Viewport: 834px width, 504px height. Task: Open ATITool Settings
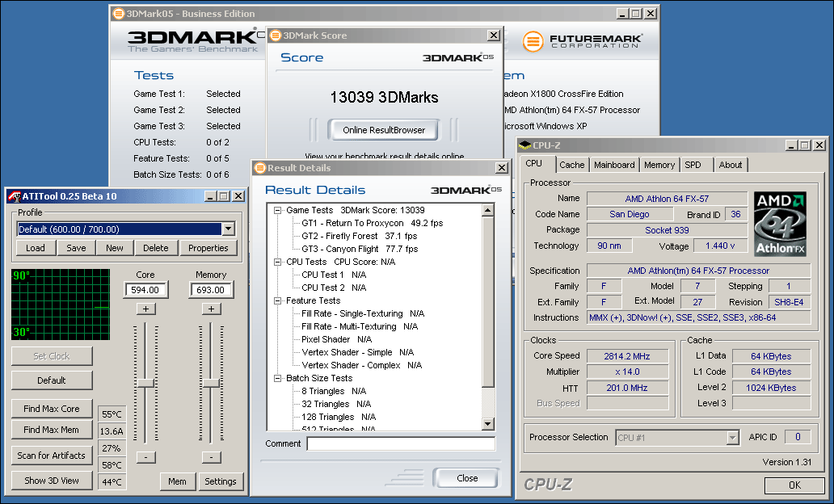pos(220,481)
